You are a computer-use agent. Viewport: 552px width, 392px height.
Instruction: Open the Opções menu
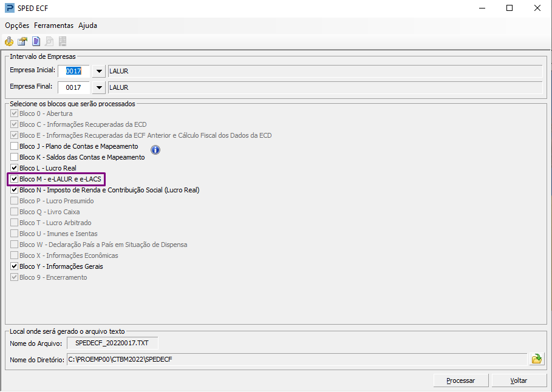(17, 25)
